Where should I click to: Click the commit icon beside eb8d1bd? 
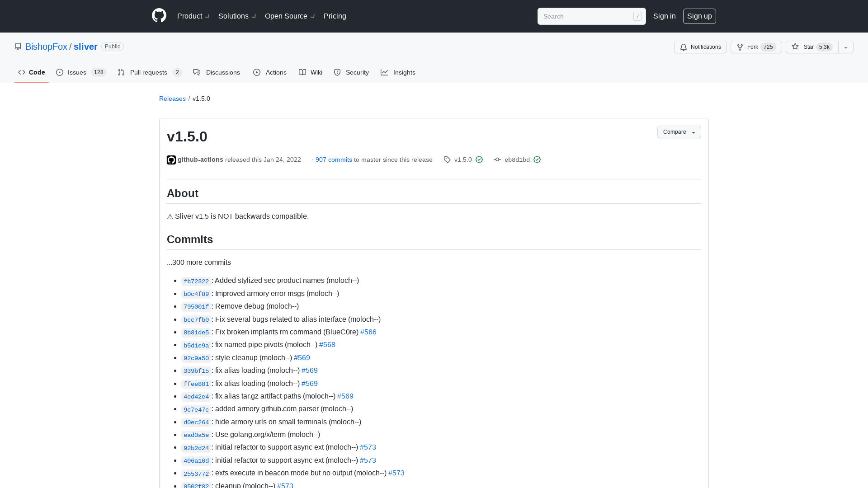tap(497, 160)
